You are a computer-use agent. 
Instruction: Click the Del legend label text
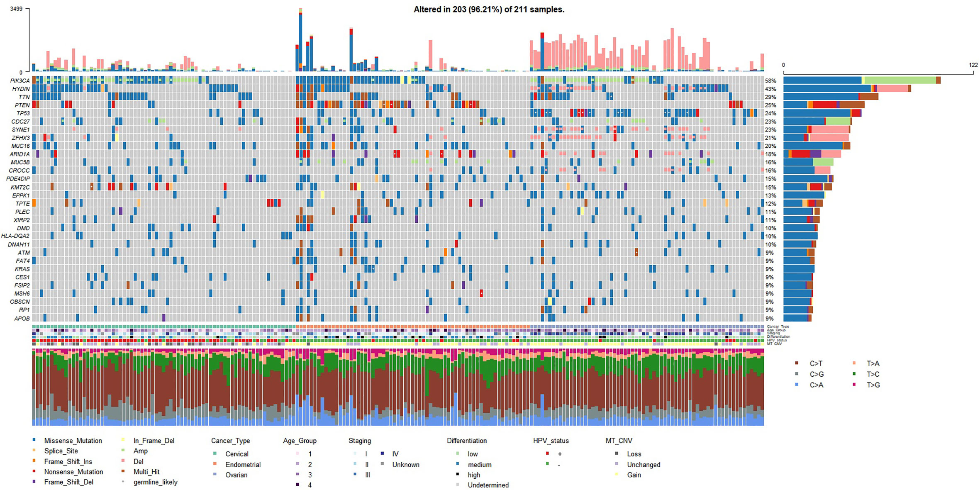(139, 461)
